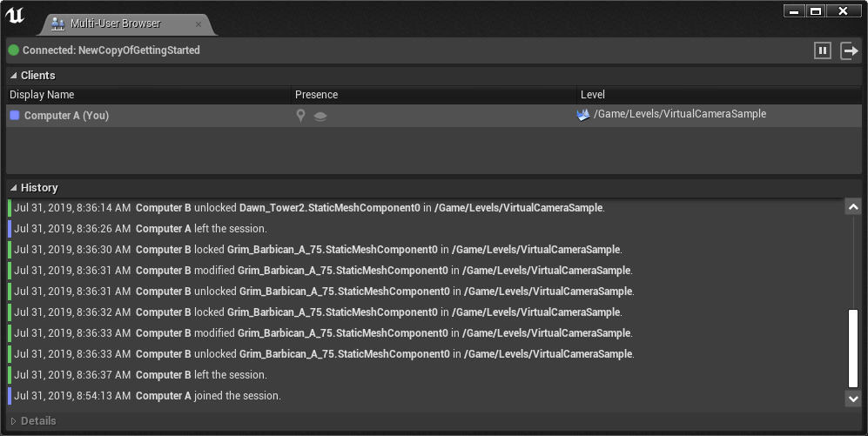Screen dimensions: 868x436
Task: Click Computer A's purple color square
Action: pyautogui.click(x=15, y=115)
